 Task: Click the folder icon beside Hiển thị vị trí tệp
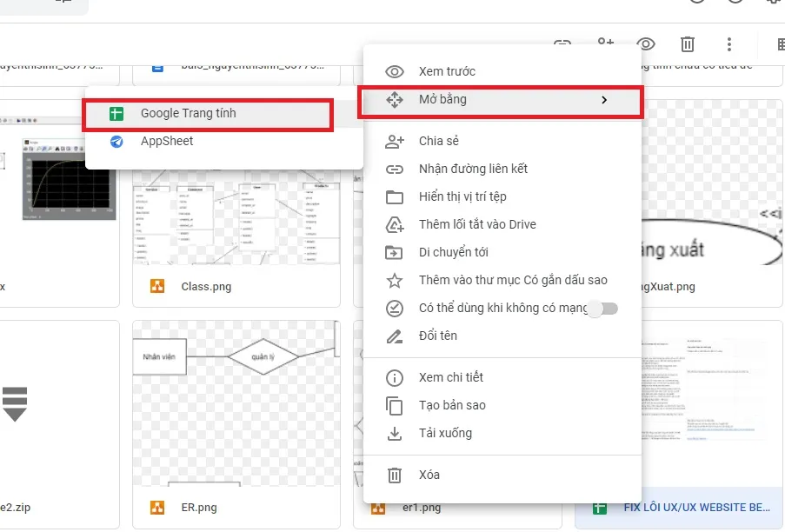coord(395,196)
